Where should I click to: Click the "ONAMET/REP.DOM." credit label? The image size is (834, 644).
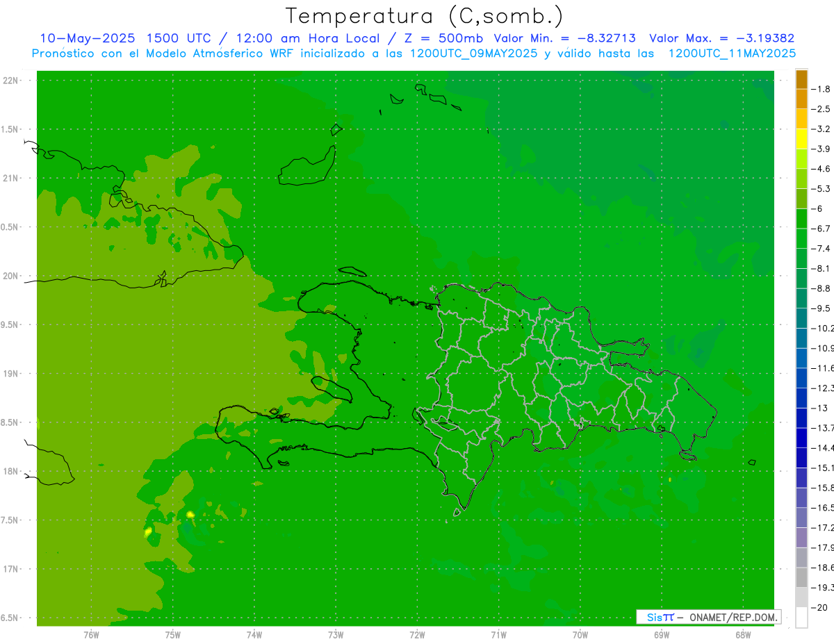pos(733,617)
